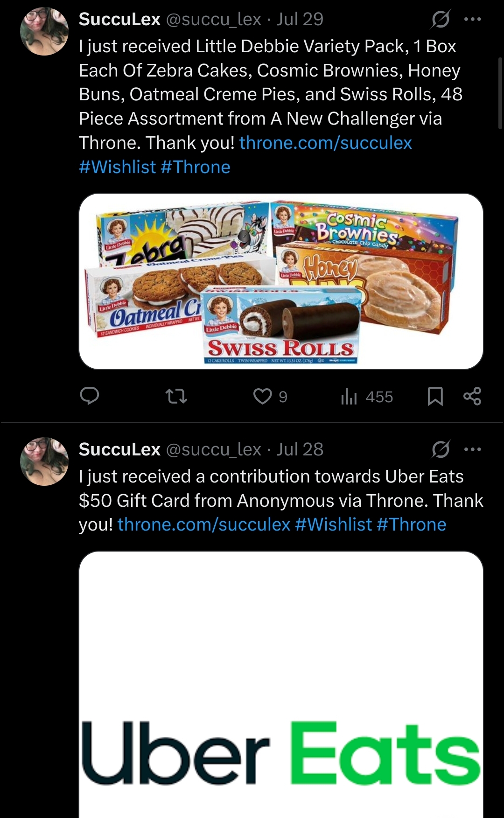The height and width of the screenshot is (818, 504).
Task: Open more options for Jul 29 tweet
Action: (472, 19)
